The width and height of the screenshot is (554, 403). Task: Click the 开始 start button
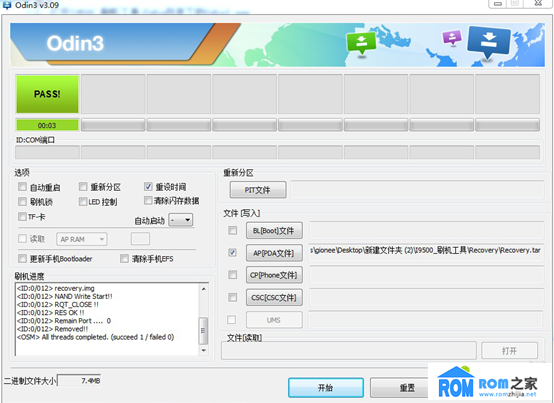(x=326, y=387)
